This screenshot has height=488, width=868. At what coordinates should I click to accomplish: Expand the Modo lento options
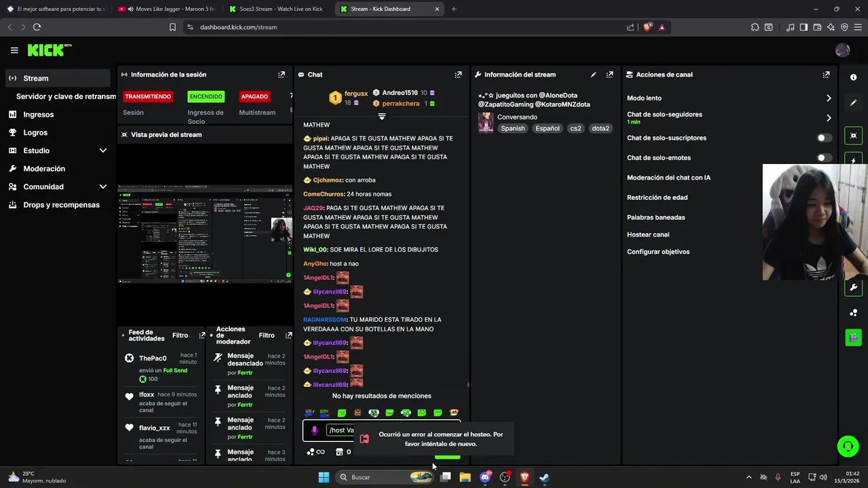[x=829, y=98]
